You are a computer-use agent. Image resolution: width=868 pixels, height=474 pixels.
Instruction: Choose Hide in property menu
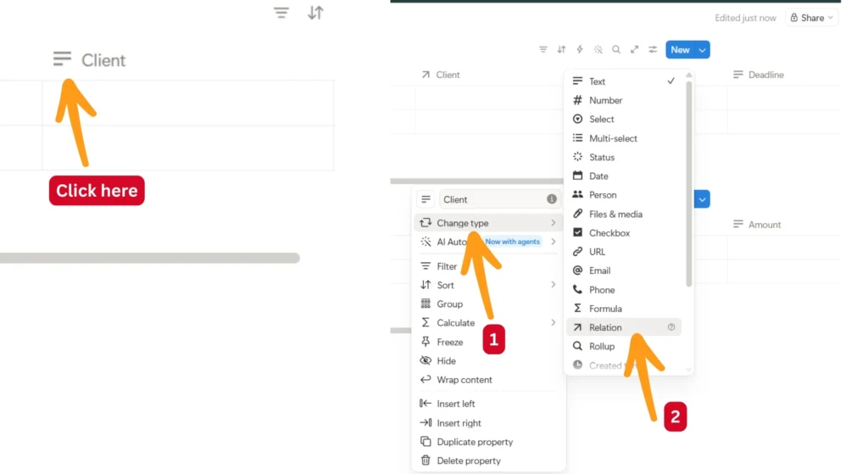click(487, 361)
